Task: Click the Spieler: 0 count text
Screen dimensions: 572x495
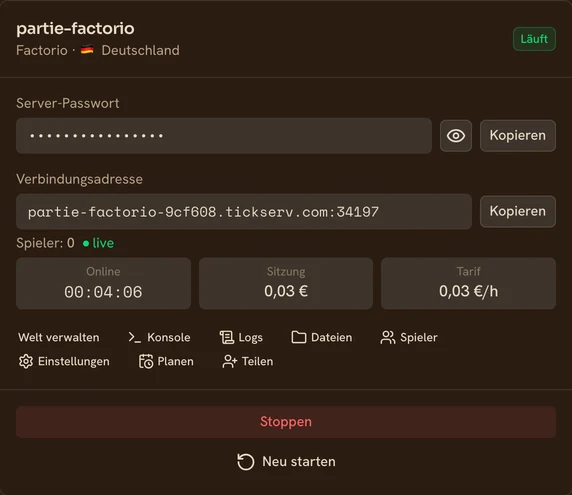Action: coord(45,243)
